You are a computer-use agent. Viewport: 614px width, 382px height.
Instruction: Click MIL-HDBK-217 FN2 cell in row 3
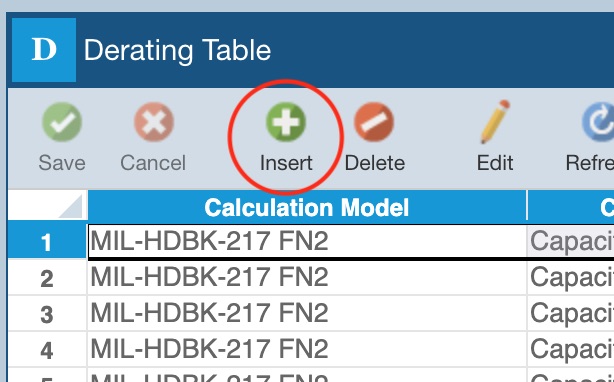click(307, 313)
